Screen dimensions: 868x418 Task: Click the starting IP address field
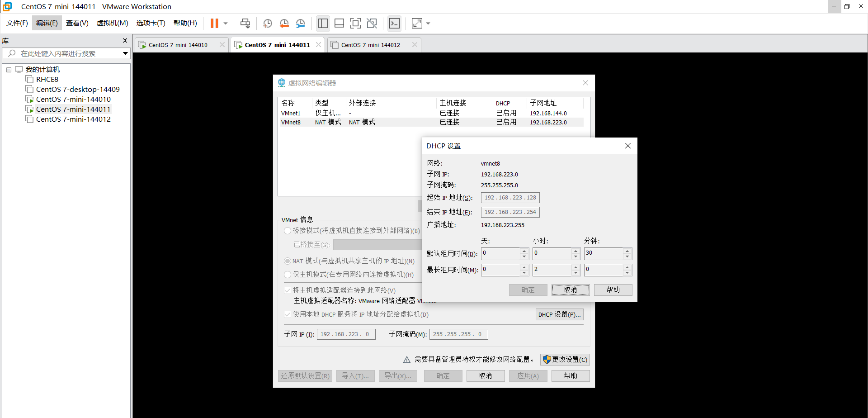510,198
